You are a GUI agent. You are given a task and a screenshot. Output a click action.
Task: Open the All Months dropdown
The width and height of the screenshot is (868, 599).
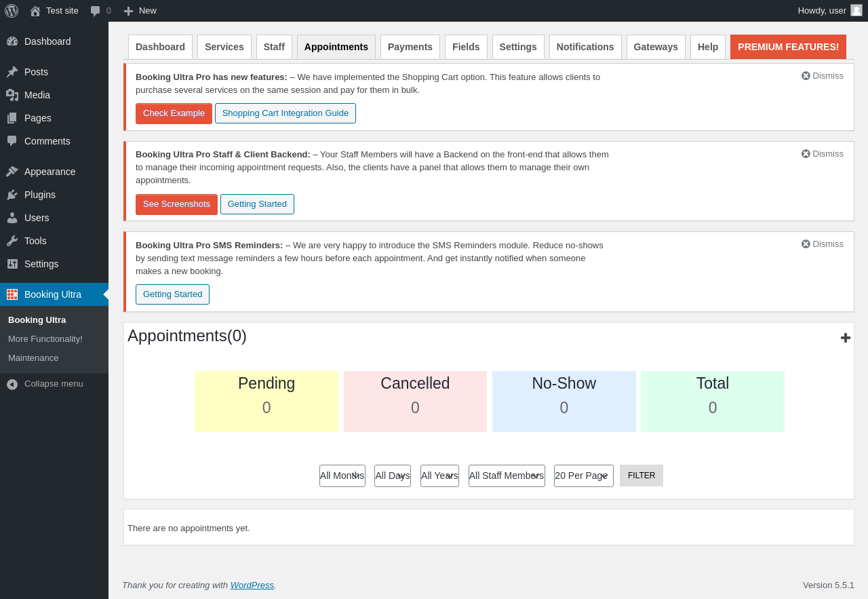click(x=342, y=476)
